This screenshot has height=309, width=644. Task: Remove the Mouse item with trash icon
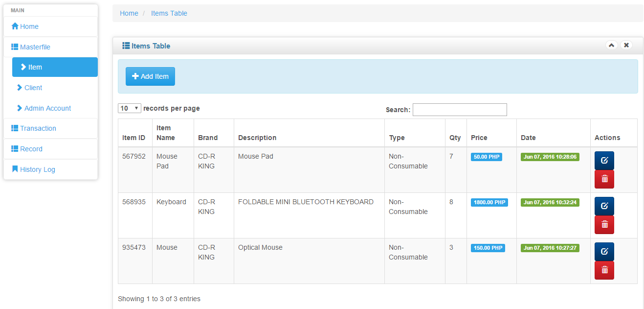(x=604, y=270)
